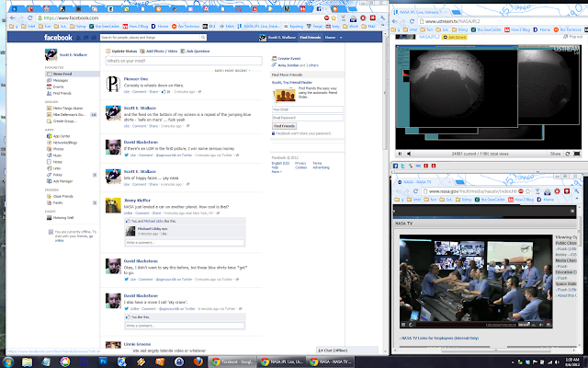
Task: Click Pop out link on Ustream page
Action: click(573, 37)
